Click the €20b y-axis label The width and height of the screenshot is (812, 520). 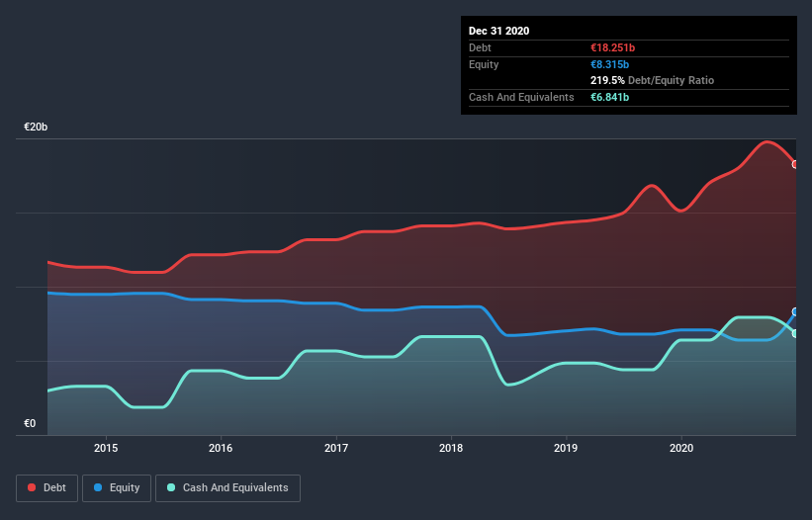pos(36,128)
